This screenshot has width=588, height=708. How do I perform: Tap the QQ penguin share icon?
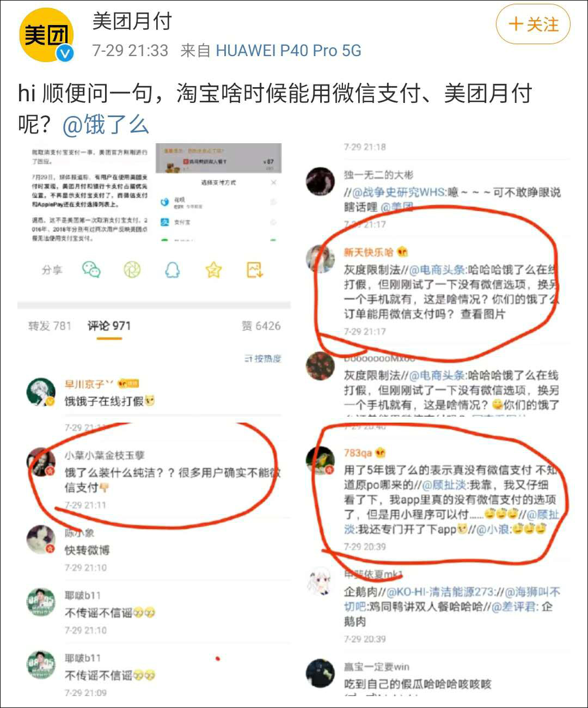point(173,270)
